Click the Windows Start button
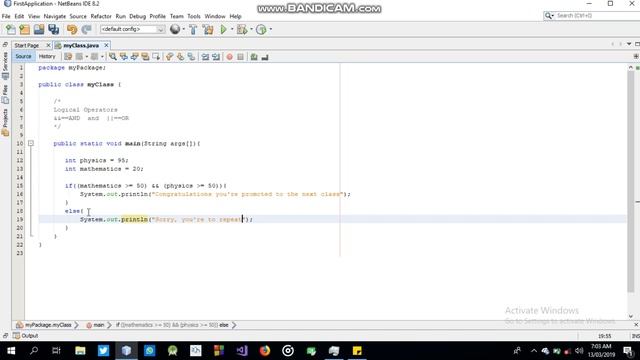Image resolution: width=640 pixels, height=360 pixels. point(11,351)
